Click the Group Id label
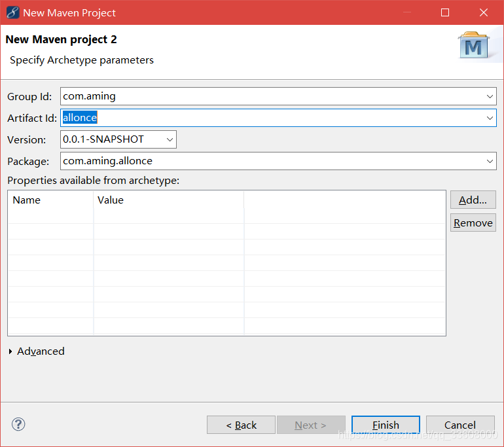Screen dimensions: 504x447 click(29, 96)
